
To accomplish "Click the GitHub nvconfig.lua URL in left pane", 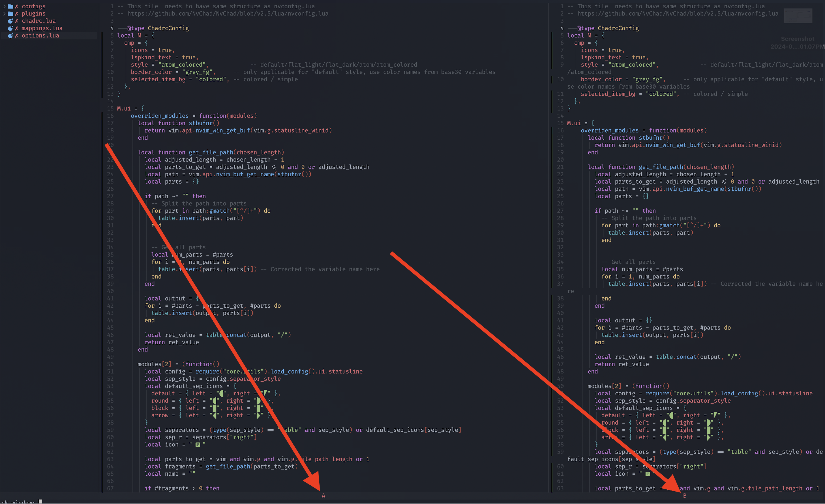I will coord(228,14).
